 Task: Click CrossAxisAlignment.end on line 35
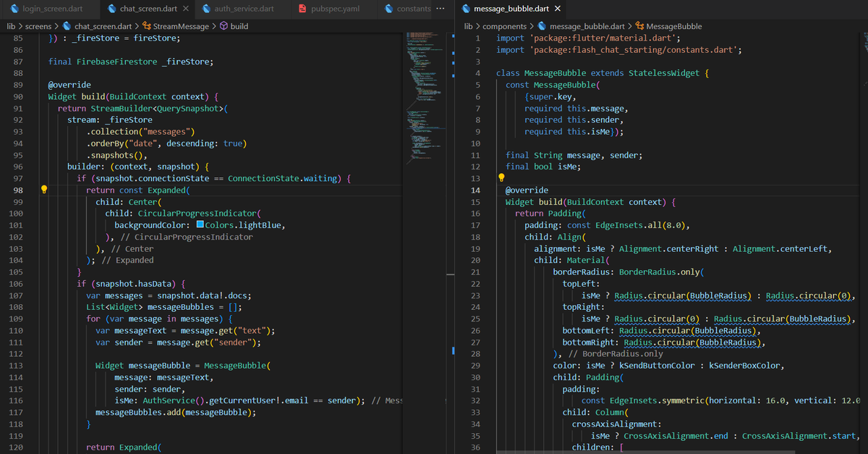tap(676, 435)
